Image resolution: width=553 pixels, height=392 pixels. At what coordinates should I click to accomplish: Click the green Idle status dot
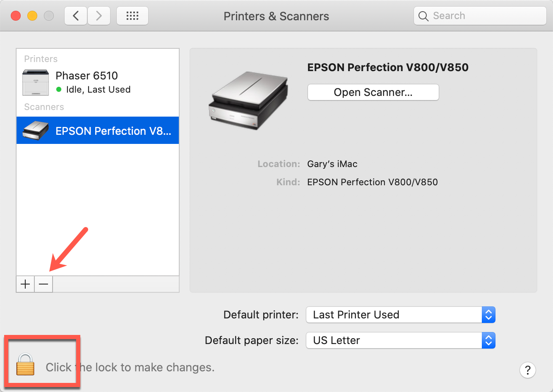pos(60,90)
